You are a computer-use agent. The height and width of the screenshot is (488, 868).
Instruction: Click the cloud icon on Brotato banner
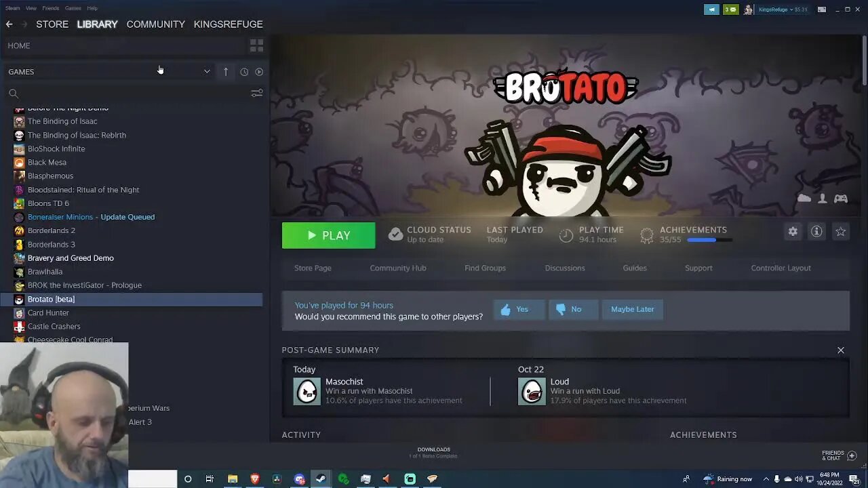point(804,199)
